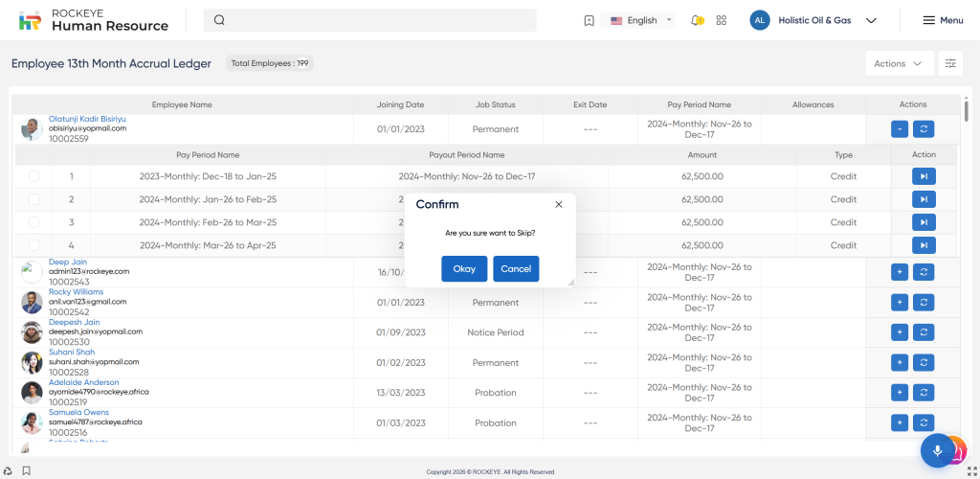Tick checkbox for accrual row 4
This screenshot has height=479, width=980.
[34, 245]
